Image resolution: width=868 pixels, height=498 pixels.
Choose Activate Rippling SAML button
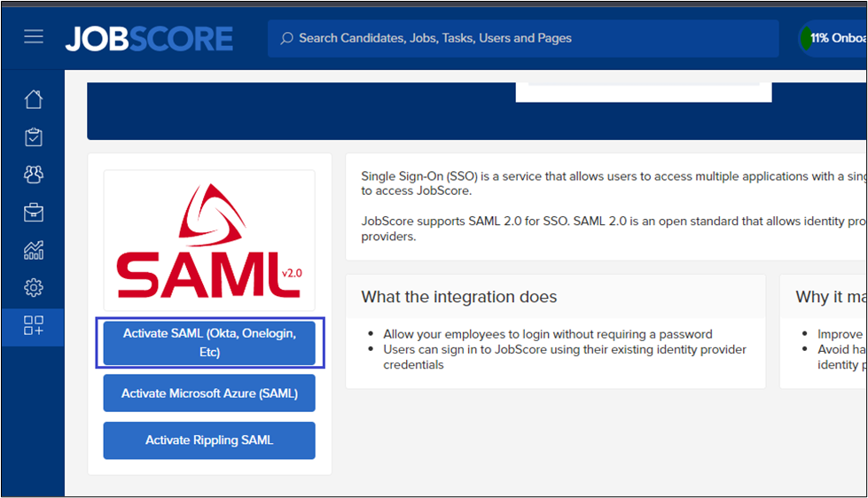coord(209,440)
